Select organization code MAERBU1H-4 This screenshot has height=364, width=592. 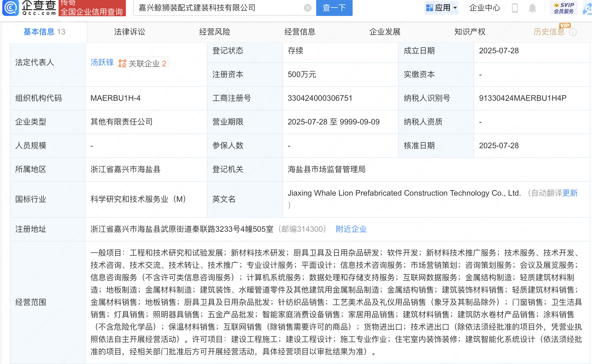(115, 98)
